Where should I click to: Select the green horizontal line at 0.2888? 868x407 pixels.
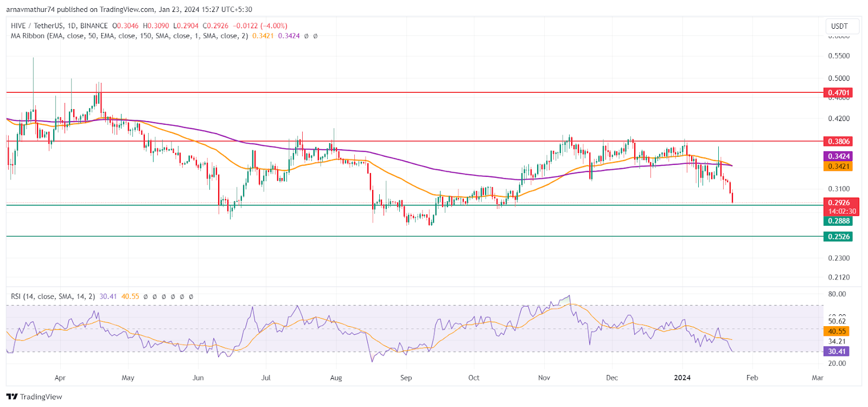click(x=414, y=205)
